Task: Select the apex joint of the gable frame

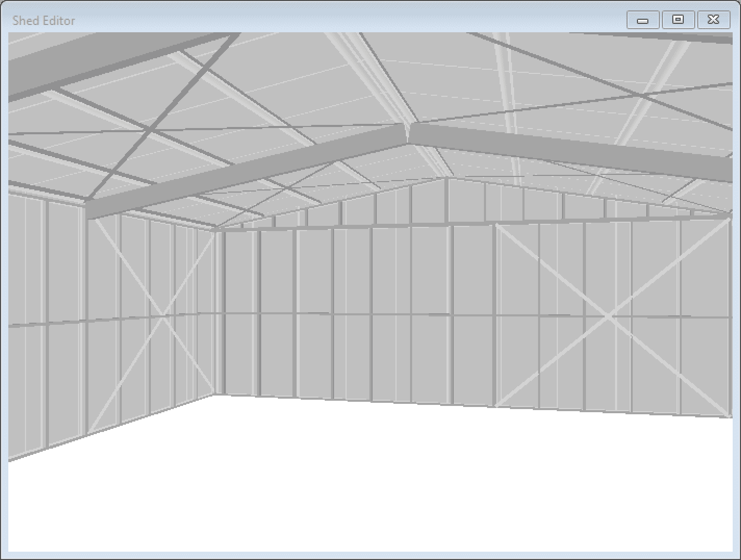Action: tap(445, 180)
